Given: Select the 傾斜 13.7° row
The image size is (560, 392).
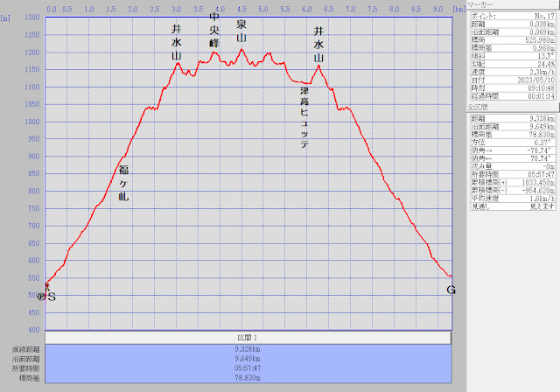Looking at the screenshot, I should click(x=513, y=56).
